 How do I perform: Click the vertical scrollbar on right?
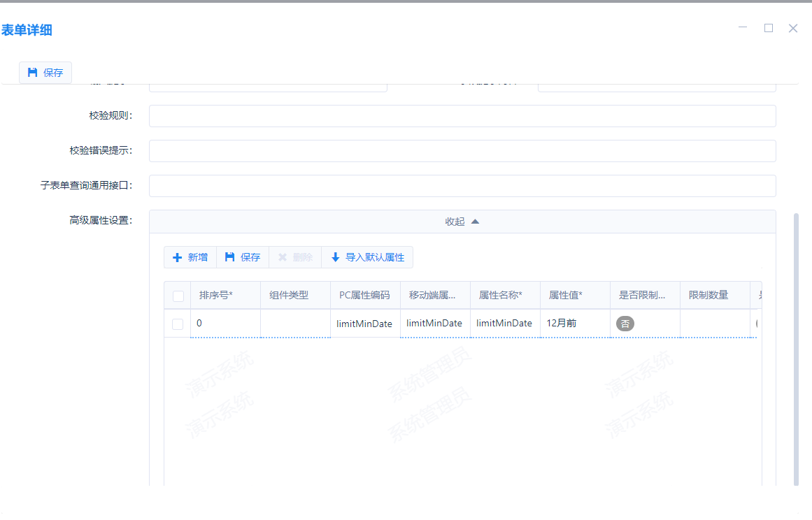coord(796,349)
